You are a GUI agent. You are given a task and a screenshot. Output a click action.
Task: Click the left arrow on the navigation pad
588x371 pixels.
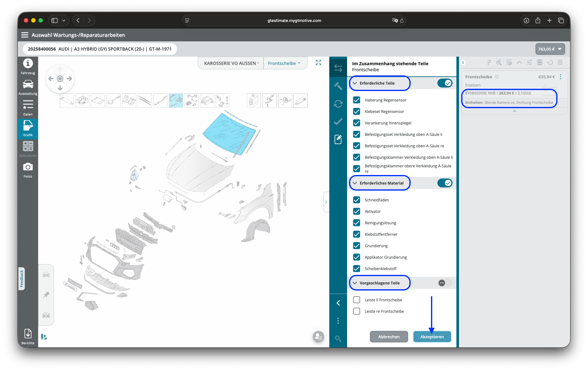pos(51,79)
